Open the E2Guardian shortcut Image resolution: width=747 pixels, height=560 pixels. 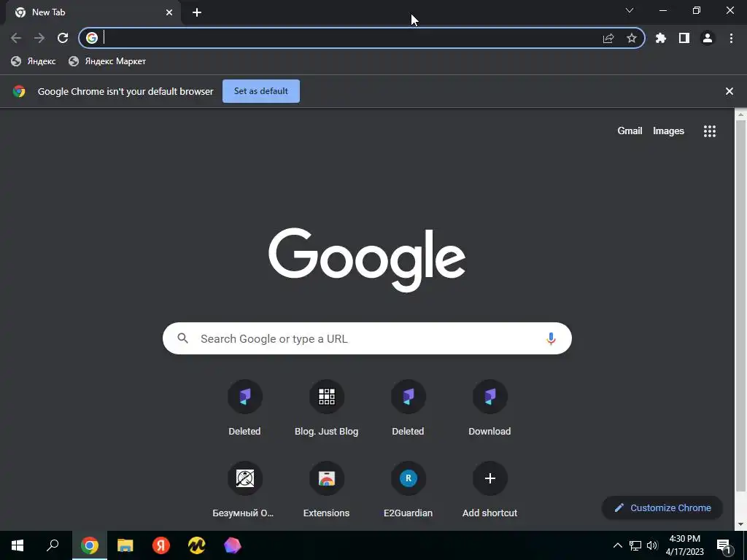(409, 491)
